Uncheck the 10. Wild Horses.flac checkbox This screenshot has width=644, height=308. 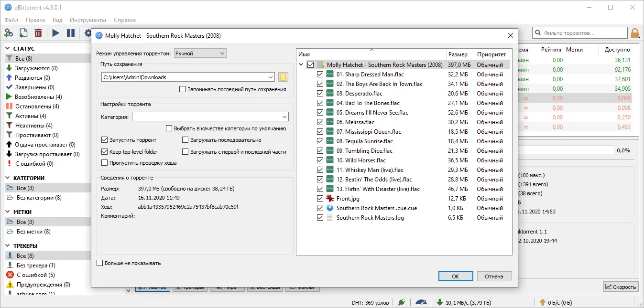[x=320, y=160]
